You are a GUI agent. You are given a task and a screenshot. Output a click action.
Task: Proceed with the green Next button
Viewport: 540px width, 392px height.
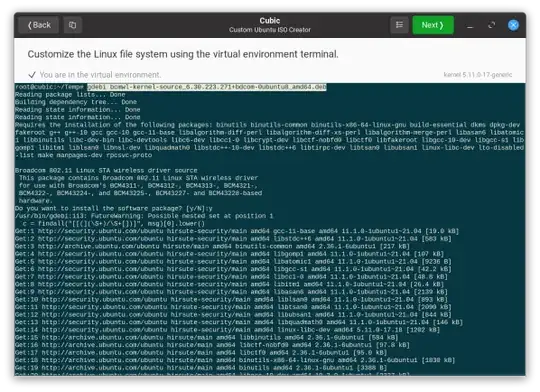click(433, 25)
